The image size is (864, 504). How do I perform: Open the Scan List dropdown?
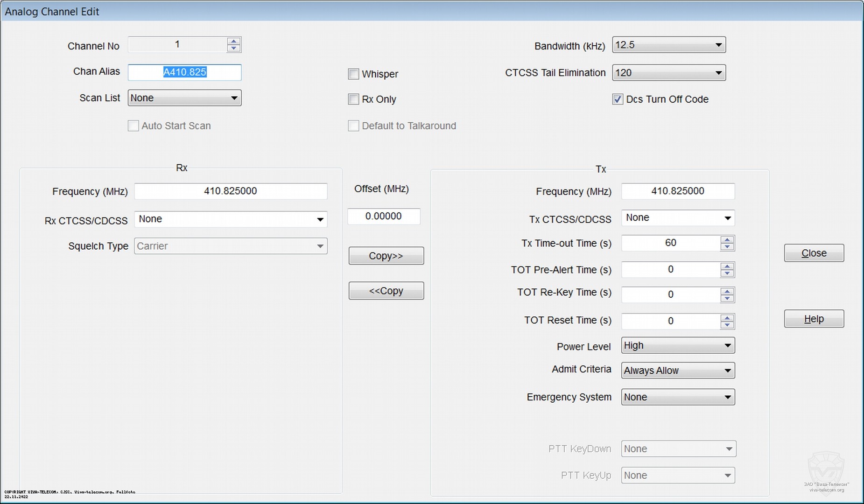click(x=184, y=98)
